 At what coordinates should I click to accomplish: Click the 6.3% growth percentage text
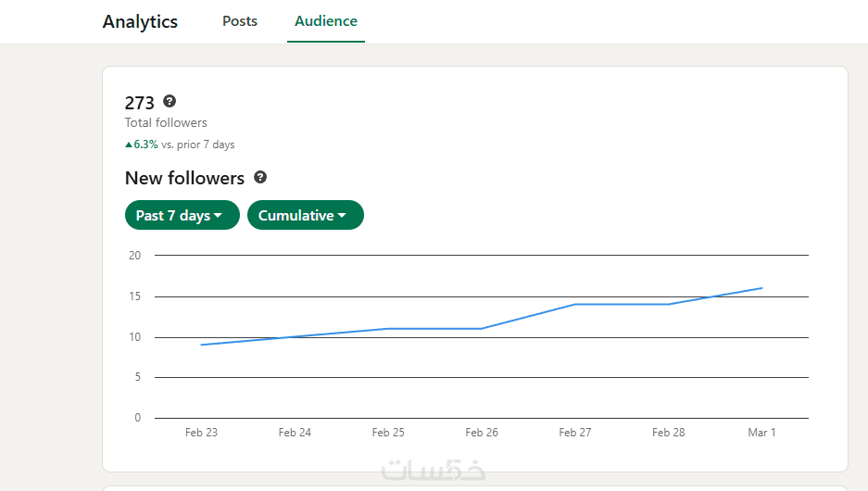click(145, 145)
